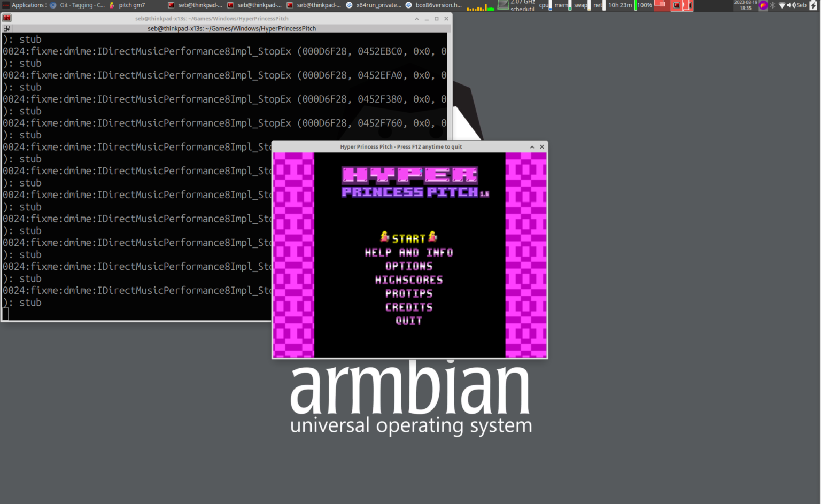The width and height of the screenshot is (821, 504).
Task: Select the princess sprite beside START
Action: [x=384, y=237]
